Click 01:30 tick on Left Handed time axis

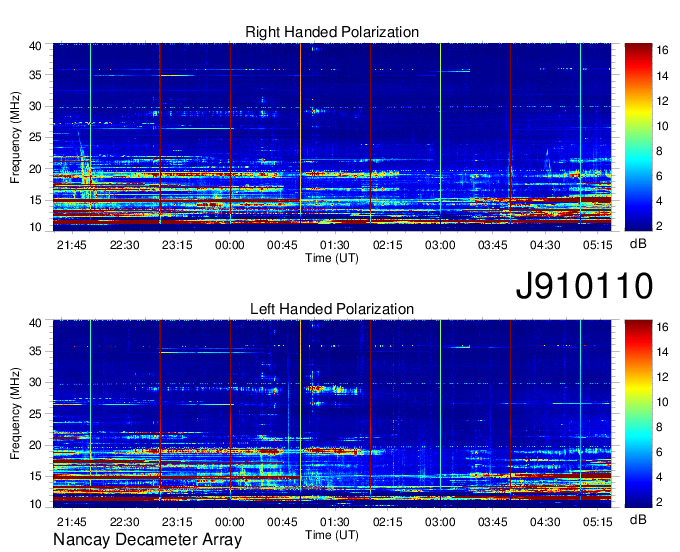[335, 522]
